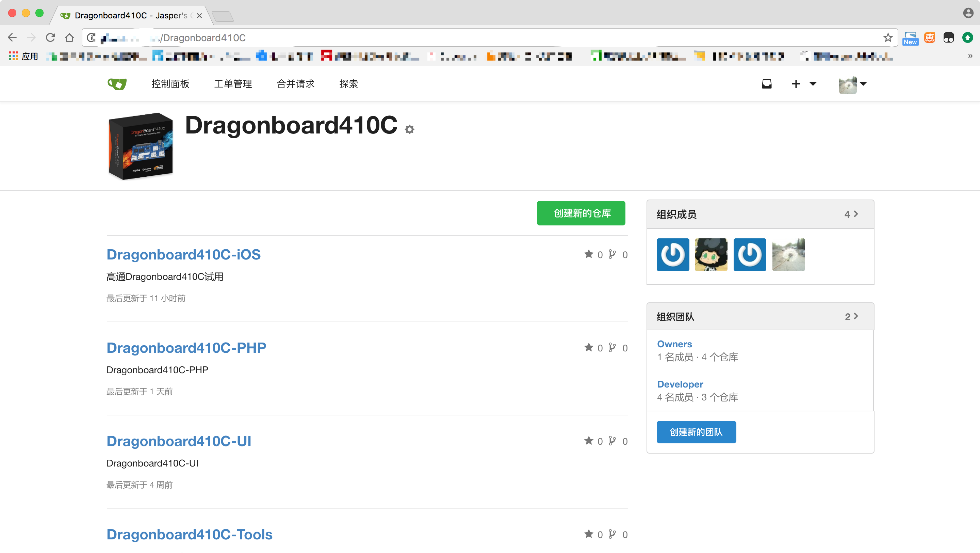Show hidden bookmarks overflow chevron
The image size is (980, 553).
coord(970,56)
